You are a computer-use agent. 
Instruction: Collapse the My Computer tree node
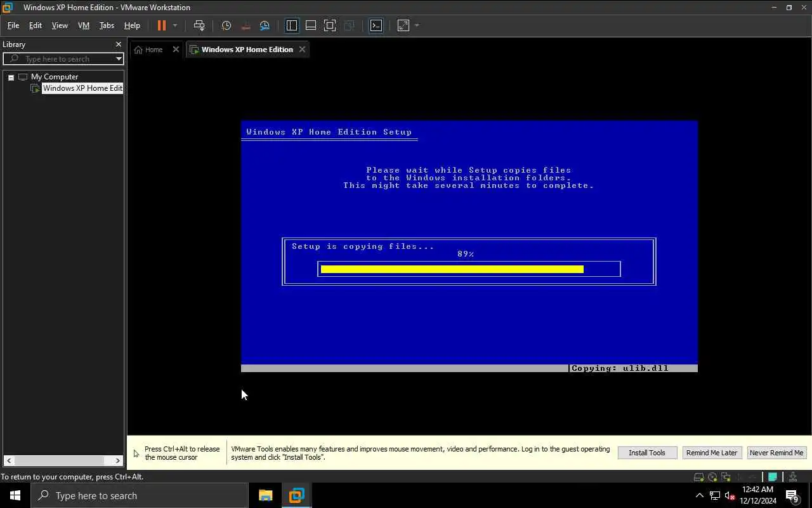[11, 77]
